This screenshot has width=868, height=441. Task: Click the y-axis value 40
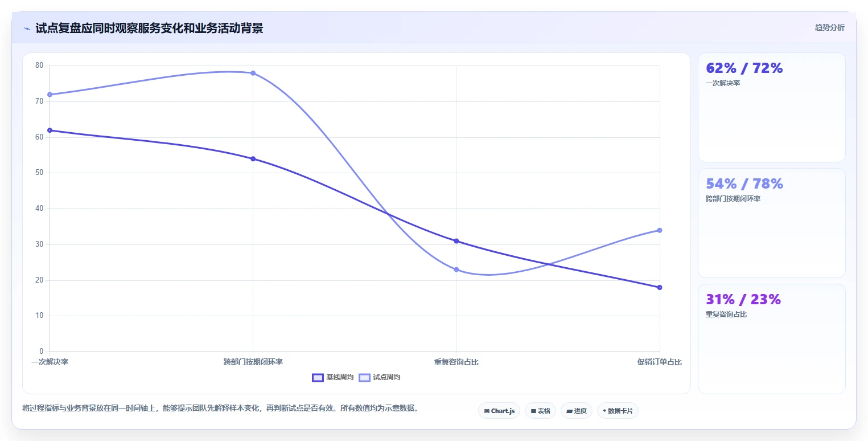point(39,209)
